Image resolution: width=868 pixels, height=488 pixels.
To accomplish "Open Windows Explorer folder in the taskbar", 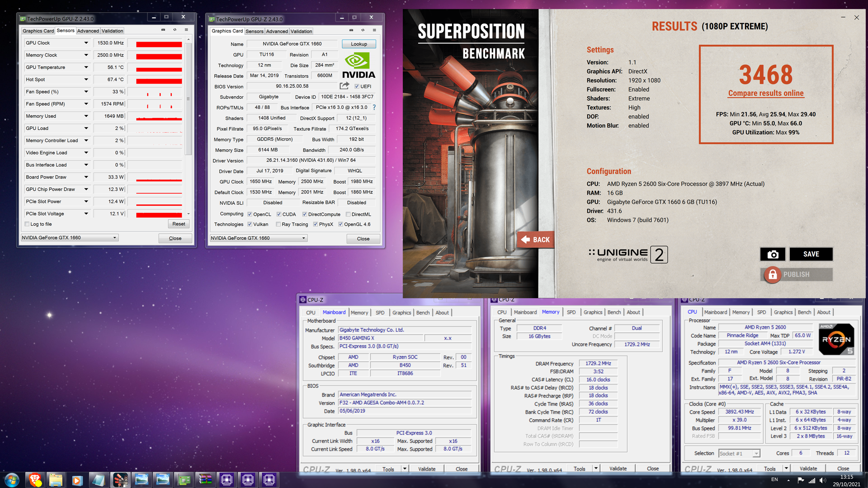I will (x=56, y=480).
